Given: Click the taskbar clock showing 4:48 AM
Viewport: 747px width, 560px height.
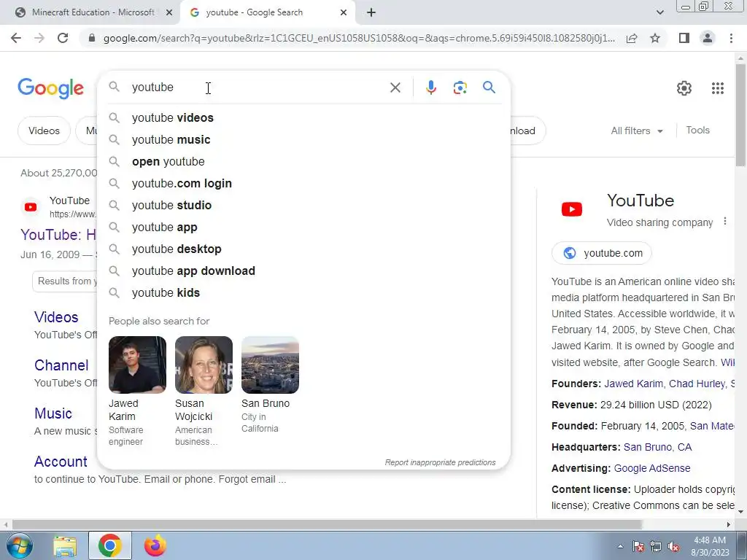Looking at the screenshot, I should pyautogui.click(x=710, y=540).
